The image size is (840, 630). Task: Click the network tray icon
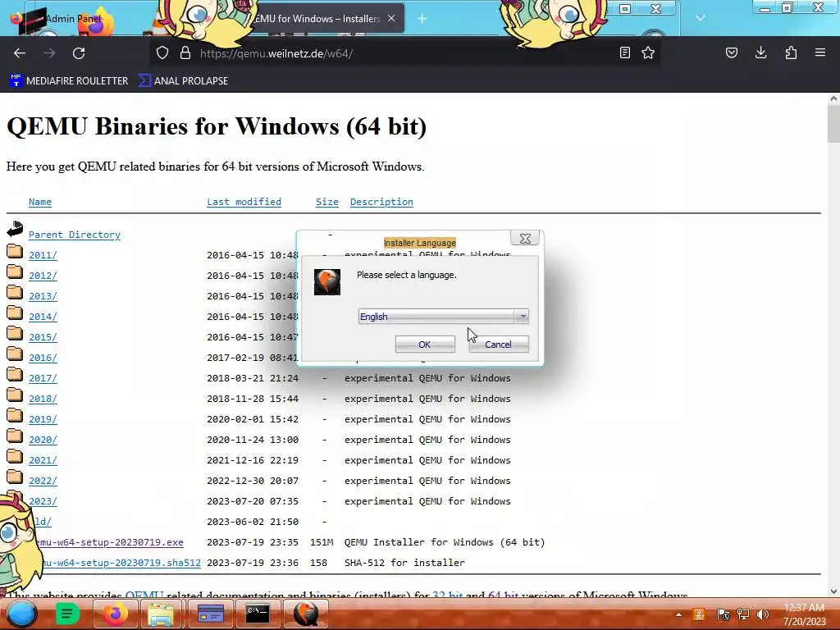(742, 614)
